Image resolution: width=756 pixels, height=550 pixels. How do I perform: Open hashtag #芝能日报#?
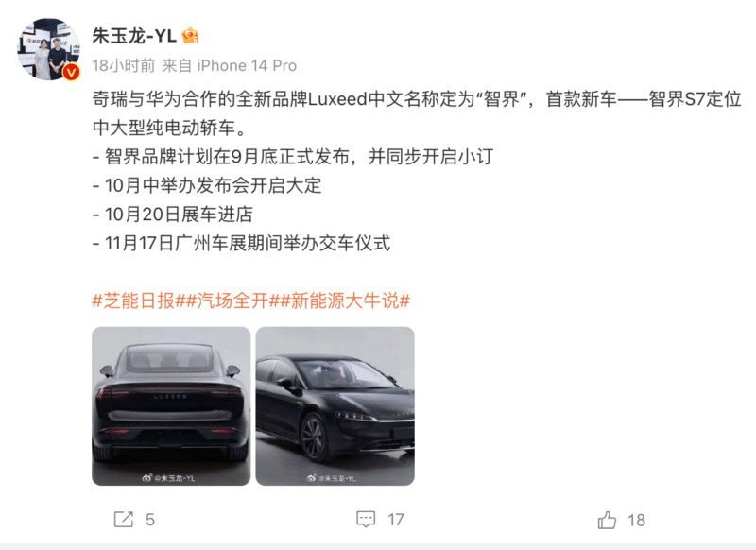[138, 301]
